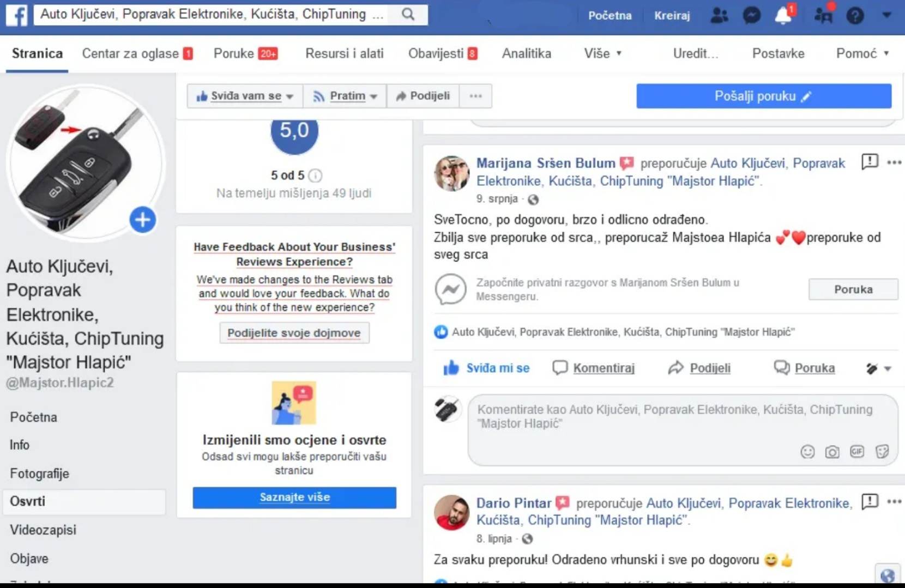Viewport: 905px width, 588px height.
Task: Open Fotografije in left sidebar
Action: [x=39, y=474]
